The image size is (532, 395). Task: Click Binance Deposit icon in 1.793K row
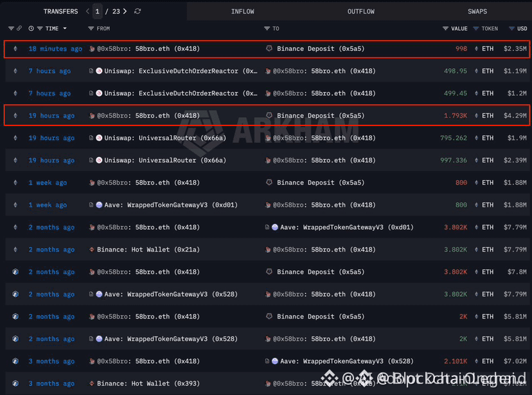pos(269,116)
